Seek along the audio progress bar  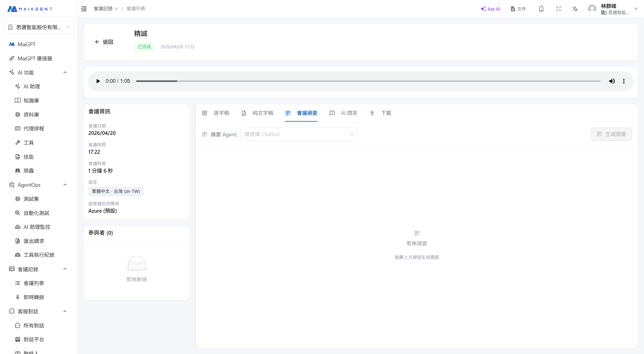[368, 81]
